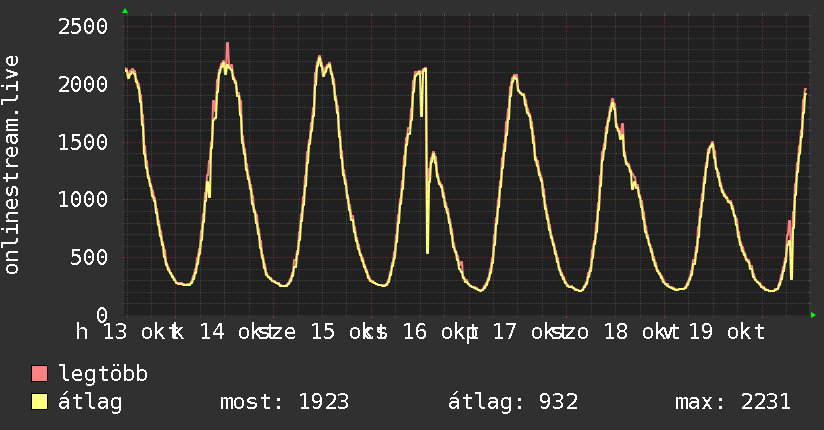
Task: Click the h 13 okt date label
Action: 126,332
